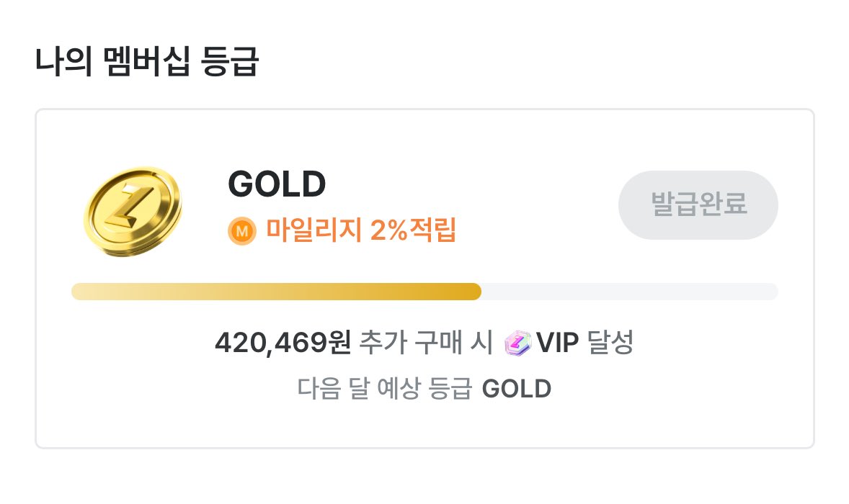Viewport: 849px width, 504px height.
Task: Click the word 달성 after VIP
Action: (610, 342)
